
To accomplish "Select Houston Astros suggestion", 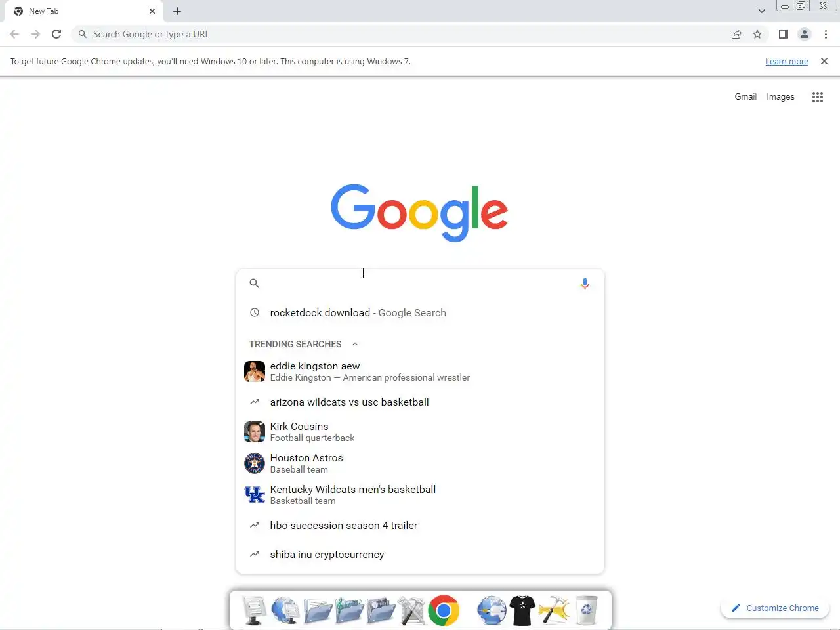I will coord(420,463).
